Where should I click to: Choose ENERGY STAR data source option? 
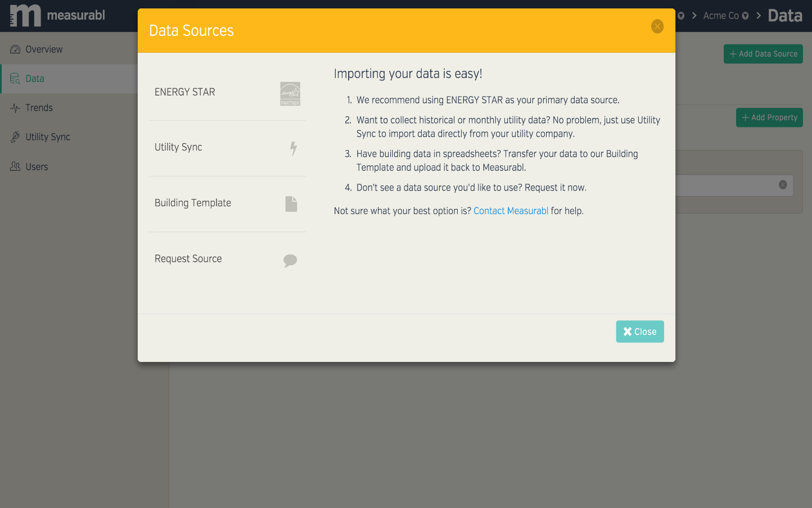(x=227, y=93)
